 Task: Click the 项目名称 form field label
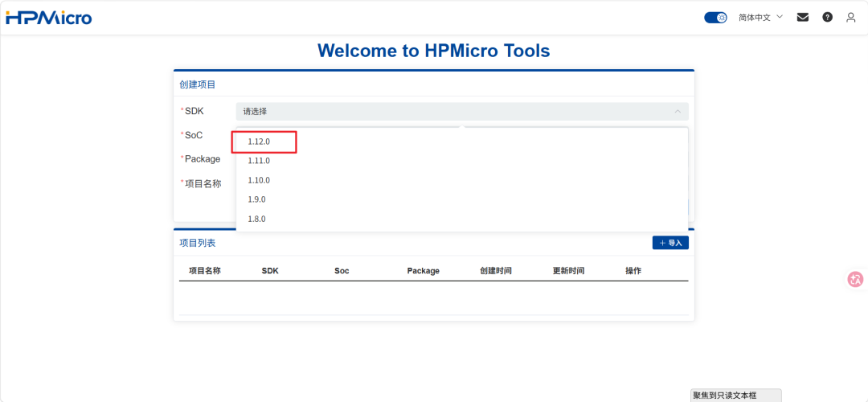pos(203,183)
